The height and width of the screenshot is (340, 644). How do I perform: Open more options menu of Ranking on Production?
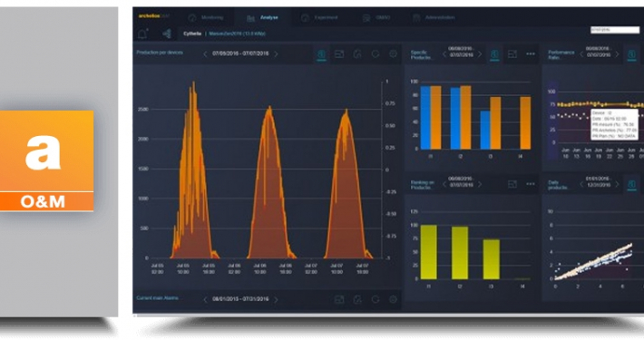click(531, 184)
